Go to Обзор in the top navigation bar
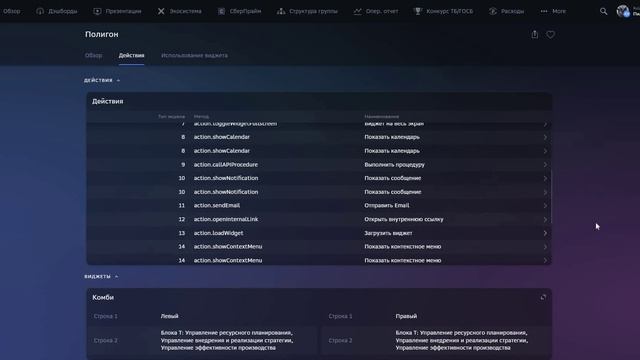The width and height of the screenshot is (640, 360). 11,11
